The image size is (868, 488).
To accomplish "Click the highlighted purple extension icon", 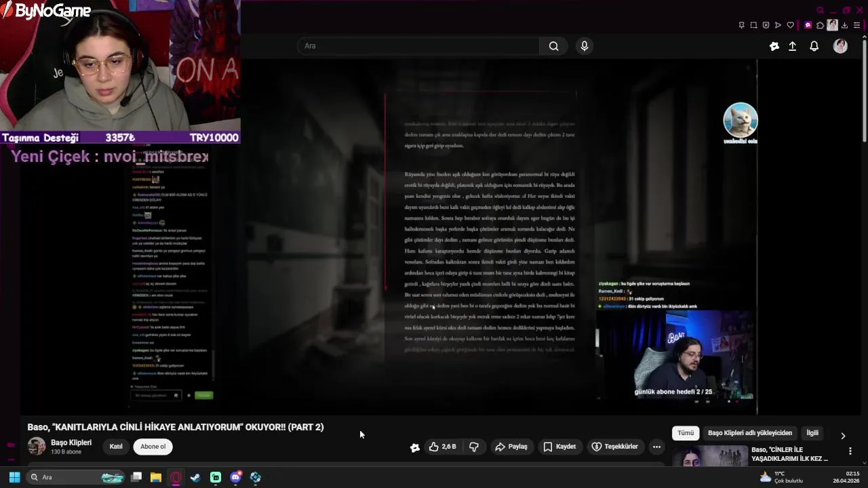I will (808, 25).
